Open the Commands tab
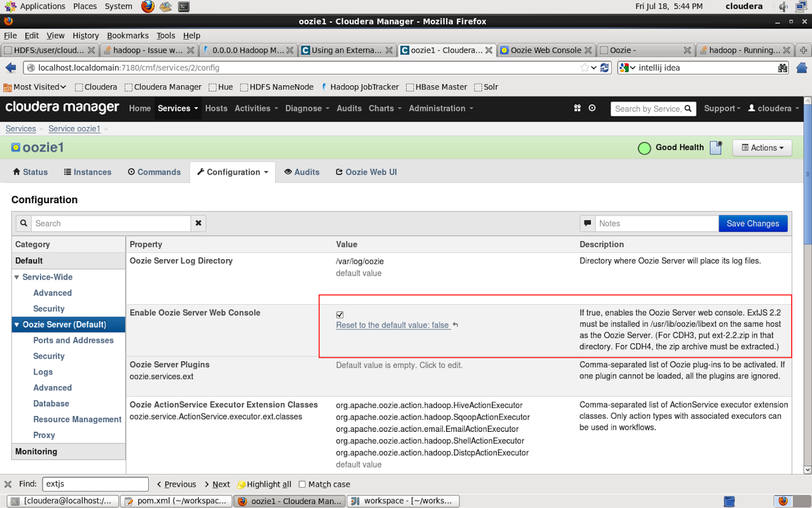Viewport: 812px width, 508px height. pos(154,172)
